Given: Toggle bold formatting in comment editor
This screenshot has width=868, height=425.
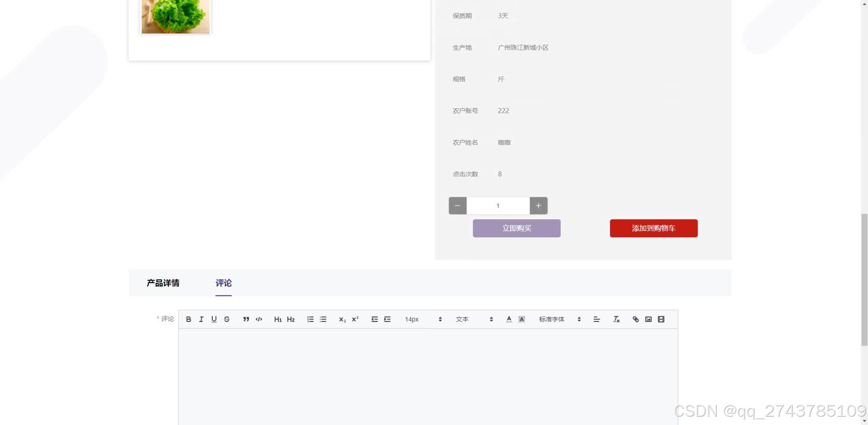Looking at the screenshot, I should pyautogui.click(x=188, y=319).
